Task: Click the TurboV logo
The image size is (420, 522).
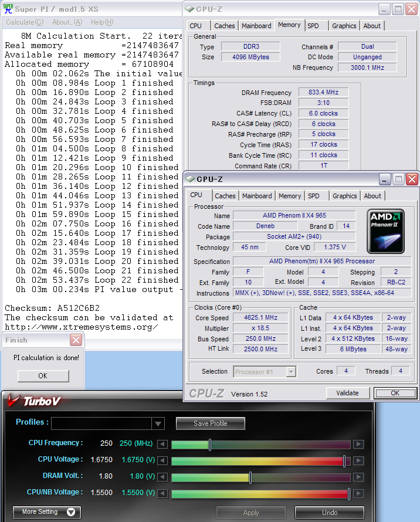Action: click(34, 401)
